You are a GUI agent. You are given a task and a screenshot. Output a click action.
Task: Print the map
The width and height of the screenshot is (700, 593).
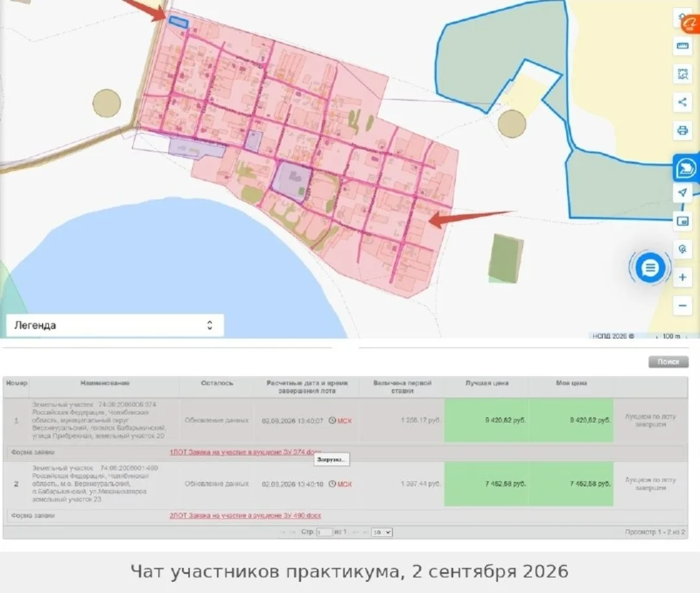(682, 131)
